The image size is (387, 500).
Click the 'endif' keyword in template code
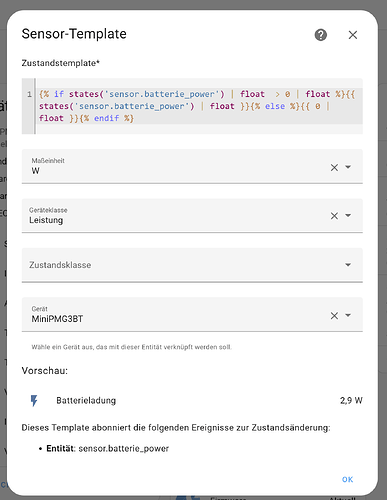point(106,118)
